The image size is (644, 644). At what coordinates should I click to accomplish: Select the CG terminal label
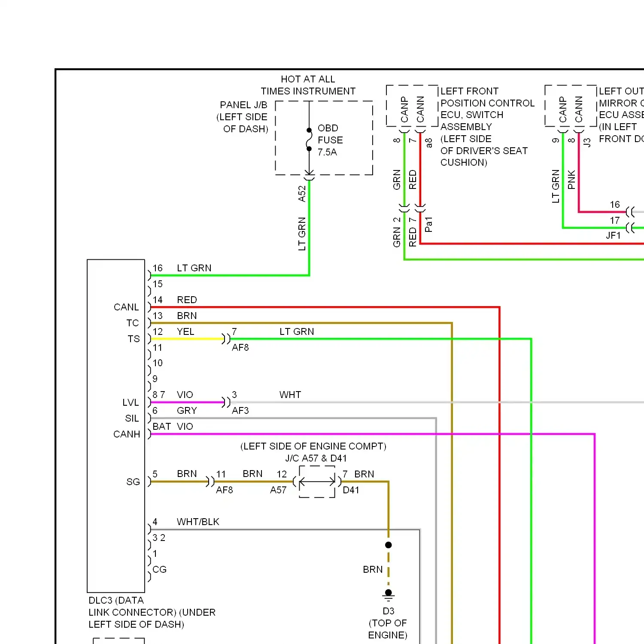(159, 569)
